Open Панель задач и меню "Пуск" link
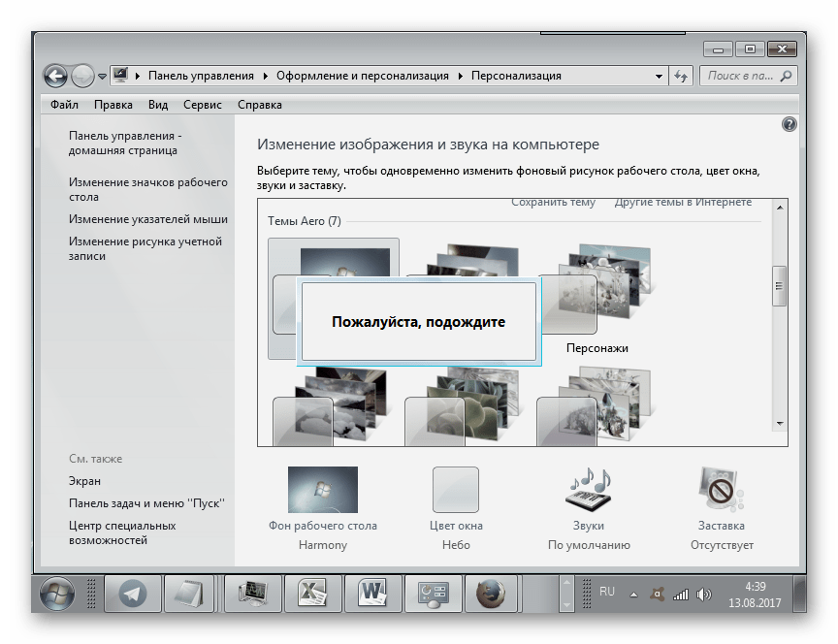The width and height of the screenshot is (838, 644). point(146,503)
